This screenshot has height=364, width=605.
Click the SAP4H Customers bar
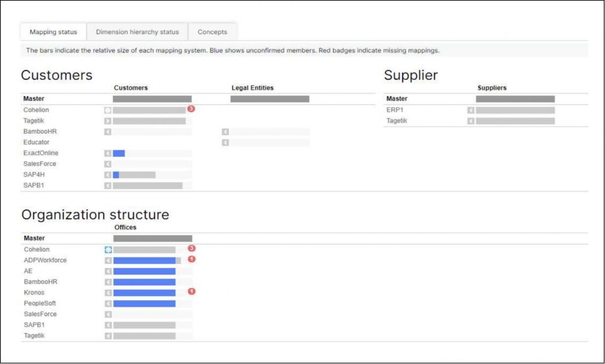pos(134,175)
